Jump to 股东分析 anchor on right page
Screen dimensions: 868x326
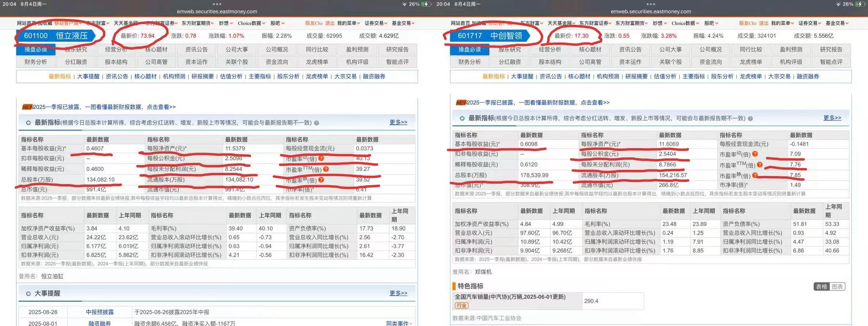[x=722, y=76]
